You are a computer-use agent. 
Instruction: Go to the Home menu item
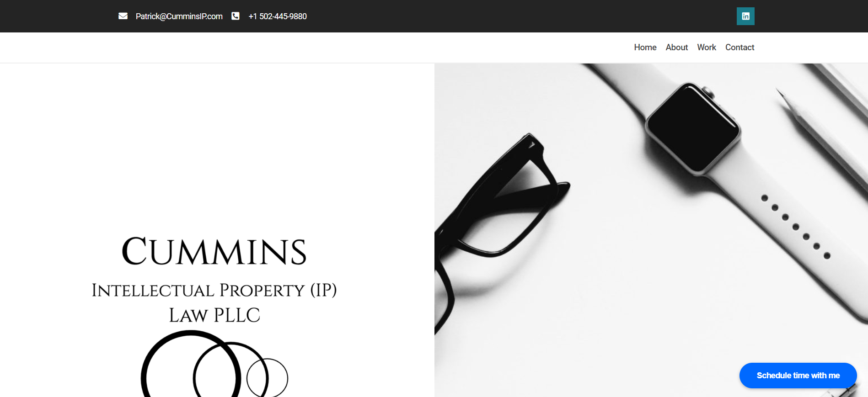(x=645, y=48)
